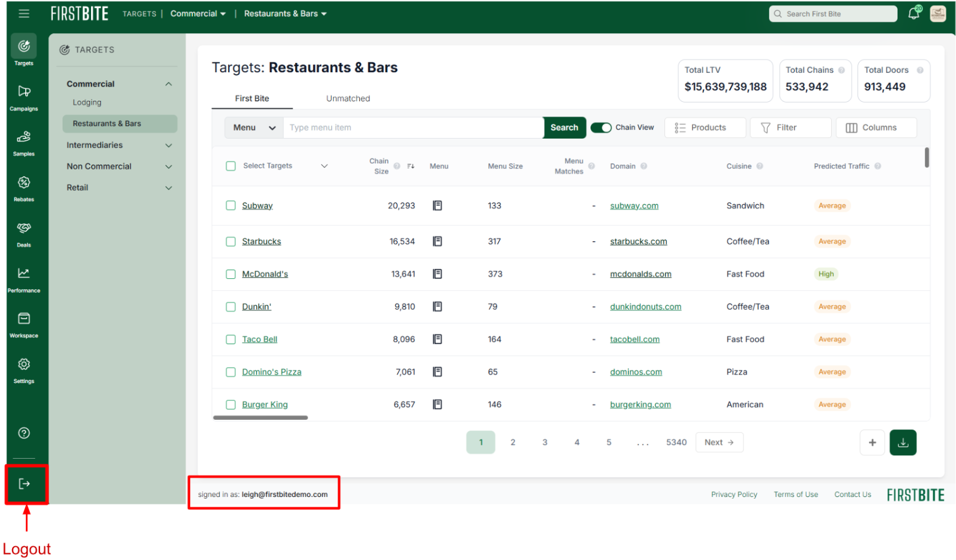Expand the Intermediaries group
956x560 pixels.
coord(168,145)
